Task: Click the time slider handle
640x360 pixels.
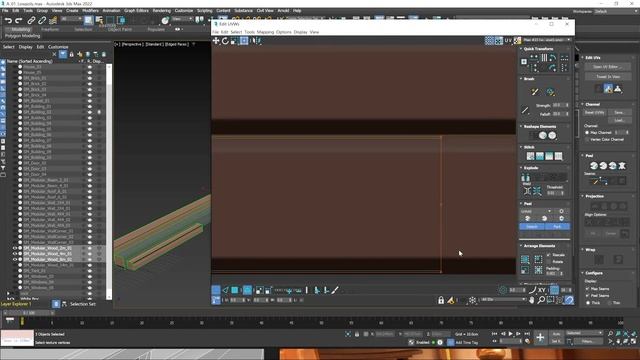Action: click(29, 313)
